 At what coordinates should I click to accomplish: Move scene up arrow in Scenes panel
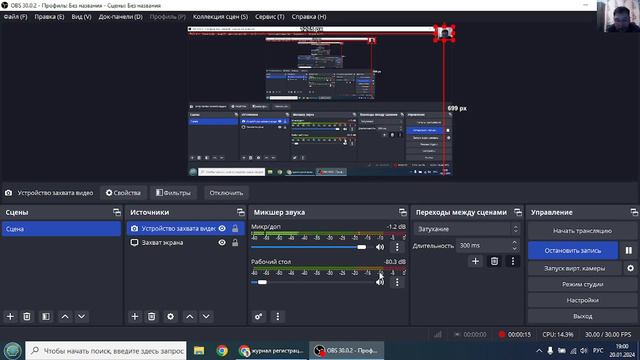65,316
